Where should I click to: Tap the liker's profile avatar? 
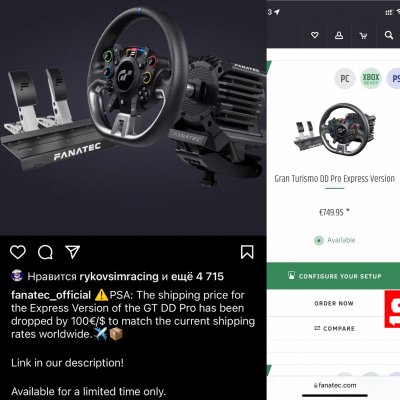(17, 276)
